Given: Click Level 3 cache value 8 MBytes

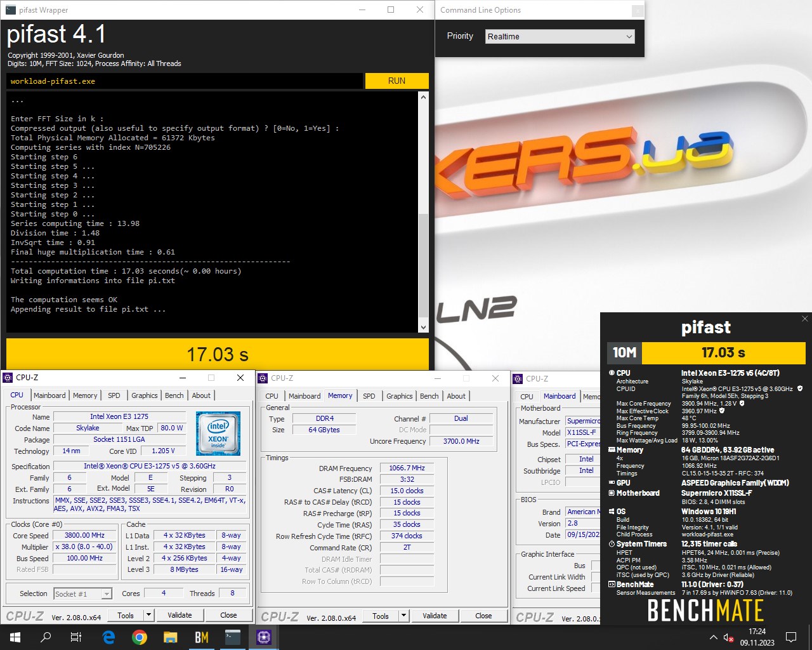Looking at the screenshot, I should (184, 569).
